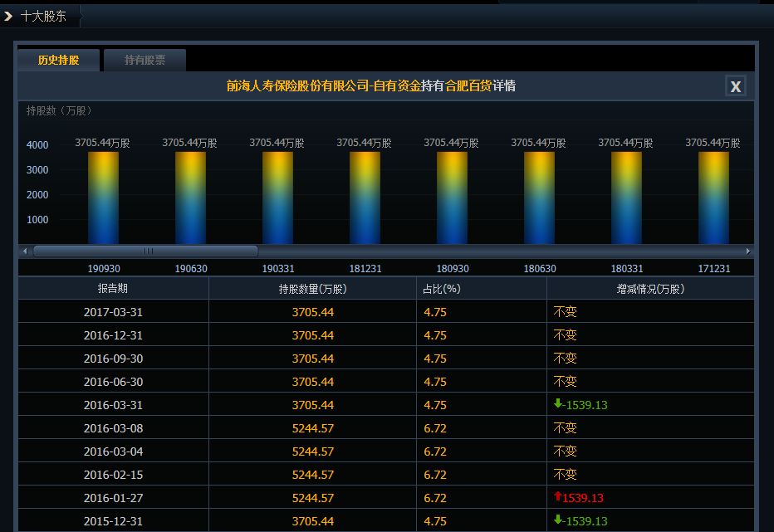Select the 2016-03-04 report date cell
774x532 pixels.
pyautogui.click(x=113, y=451)
